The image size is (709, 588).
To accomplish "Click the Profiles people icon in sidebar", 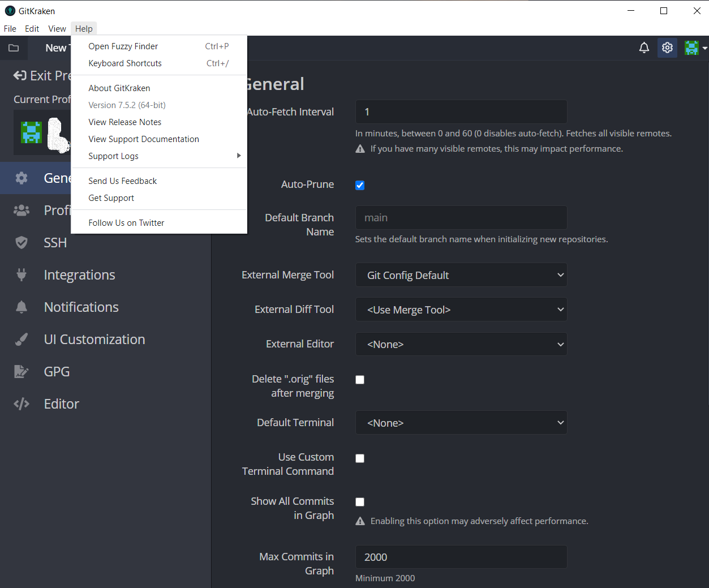I will [x=22, y=211].
